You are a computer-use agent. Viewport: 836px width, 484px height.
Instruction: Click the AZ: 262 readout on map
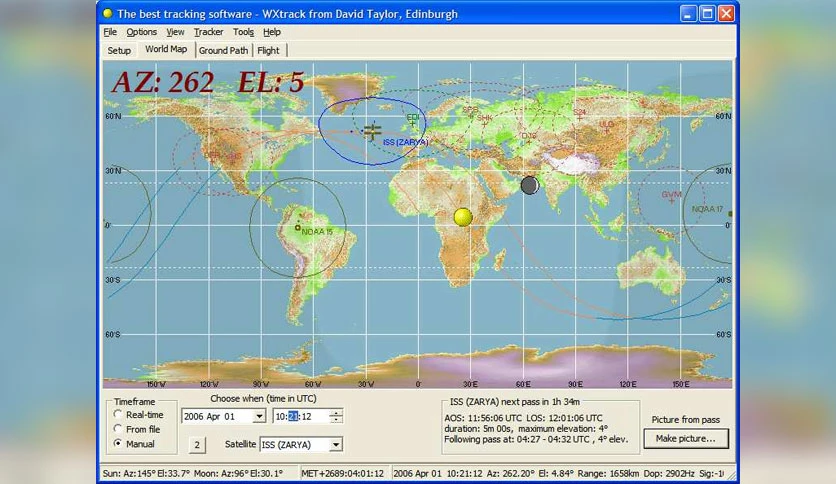pyautogui.click(x=163, y=83)
